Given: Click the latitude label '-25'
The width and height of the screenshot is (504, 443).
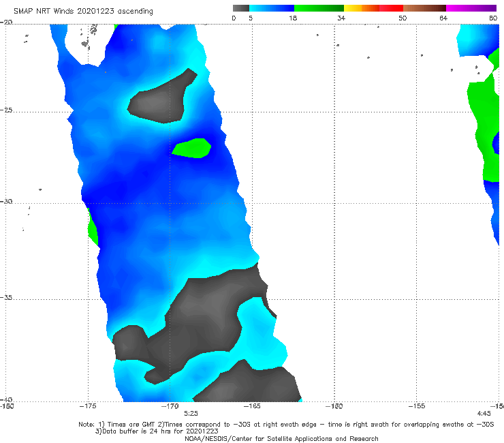Looking at the screenshot, I should coord(6,110).
